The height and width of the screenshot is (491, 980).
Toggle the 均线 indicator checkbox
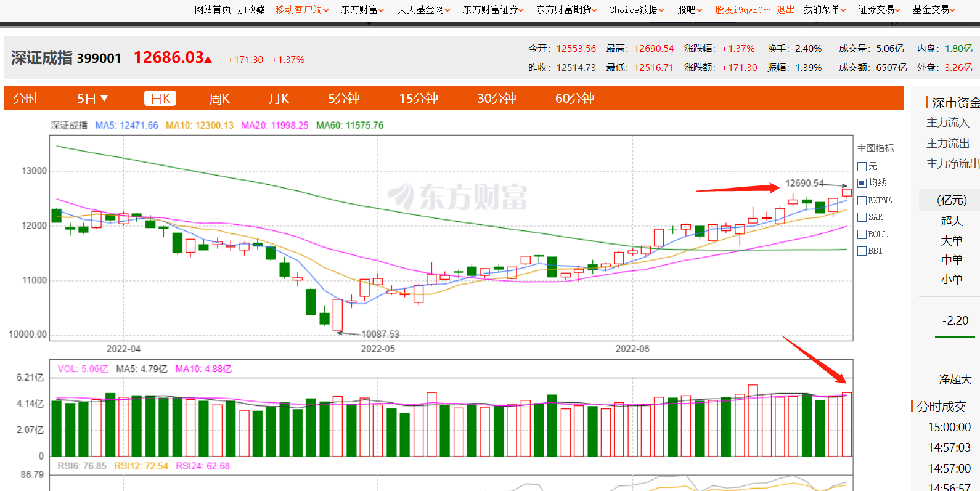(862, 183)
